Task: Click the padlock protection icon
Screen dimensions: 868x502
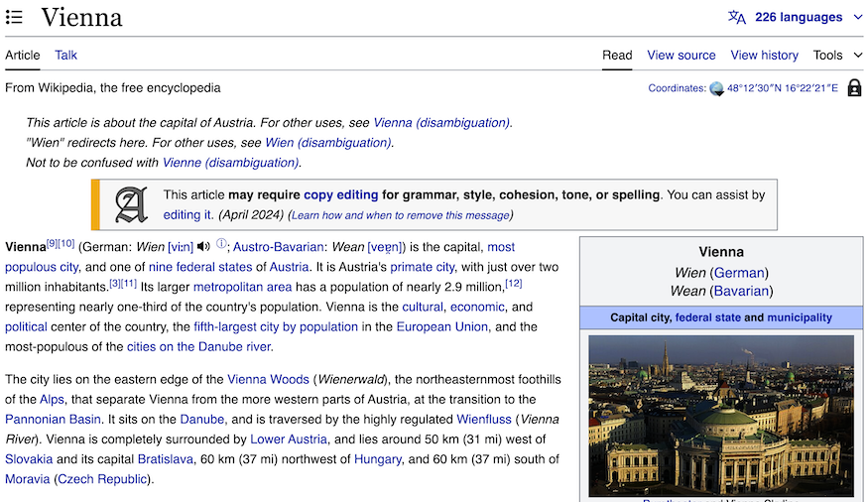Action: [x=854, y=88]
